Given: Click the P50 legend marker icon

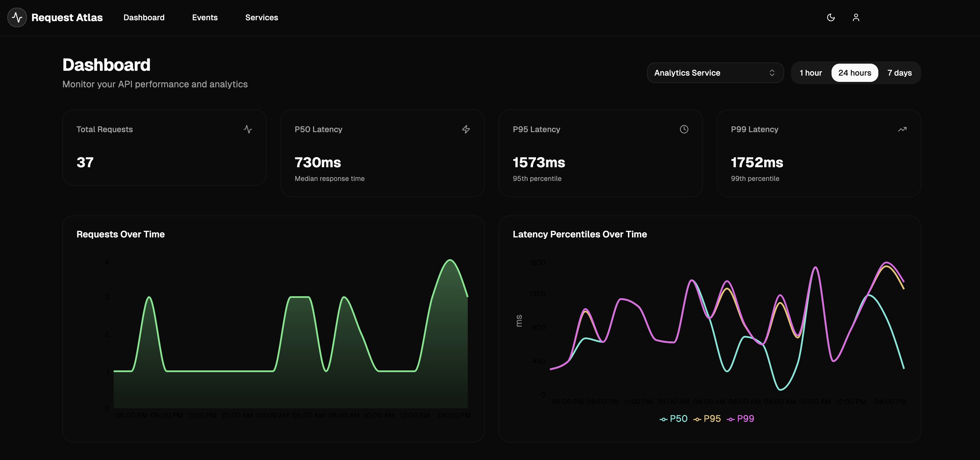Looking at the screenshot, I should tap(664, 419).
